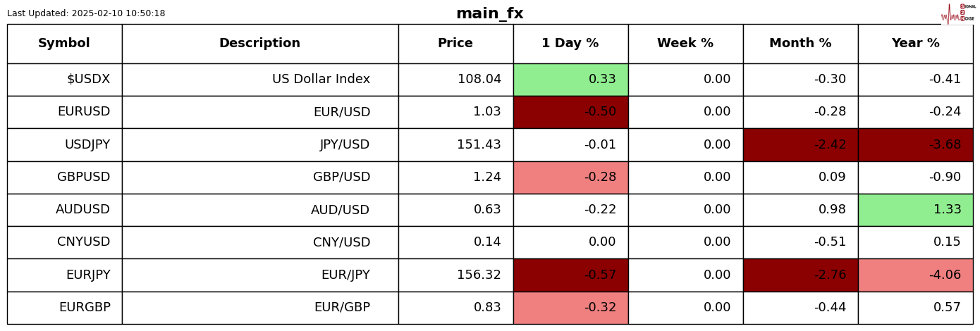Click the pink -4.06 EURJPY year cell
Viewport: 980px width, 331px height.
pyautogui.click(x=915, y=275)
